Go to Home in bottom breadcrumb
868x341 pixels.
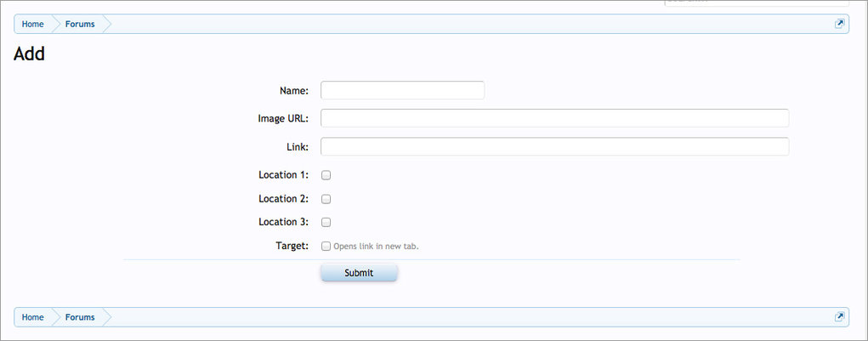tap(33, 317)
